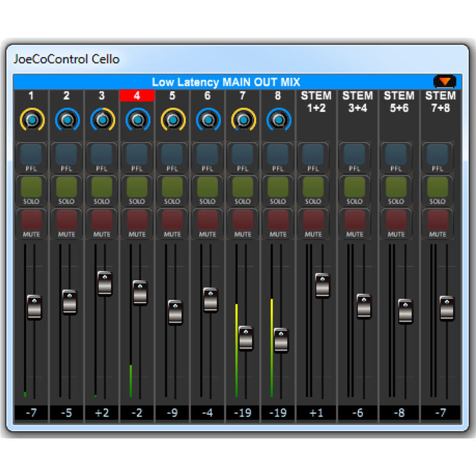Click the pan knob on channel 3
This screenshot has width=476, height=476.
(102, 120)
